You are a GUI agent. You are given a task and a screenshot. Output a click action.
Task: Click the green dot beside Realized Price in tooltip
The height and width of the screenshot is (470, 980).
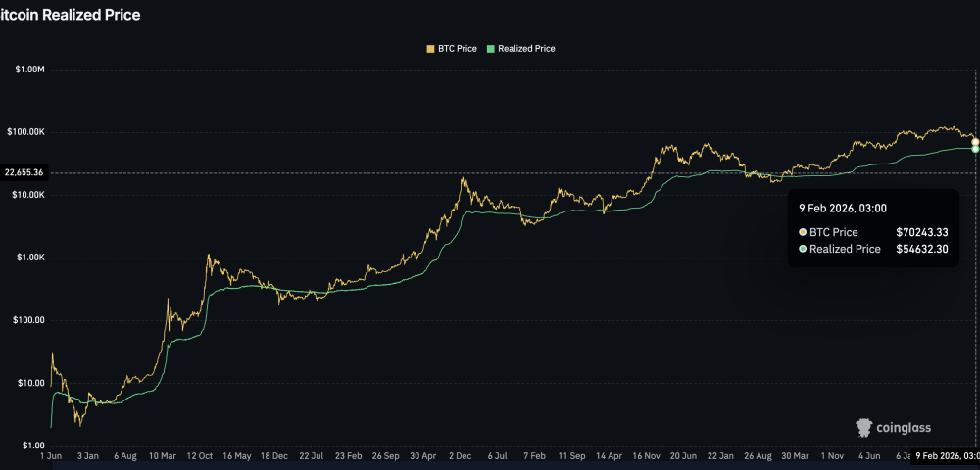coord(803,249)
